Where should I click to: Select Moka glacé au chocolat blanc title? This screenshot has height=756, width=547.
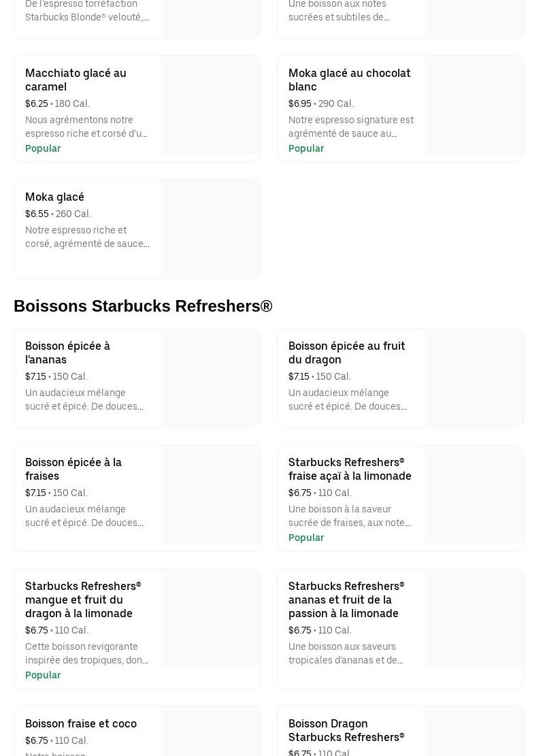tap(349, 80)
